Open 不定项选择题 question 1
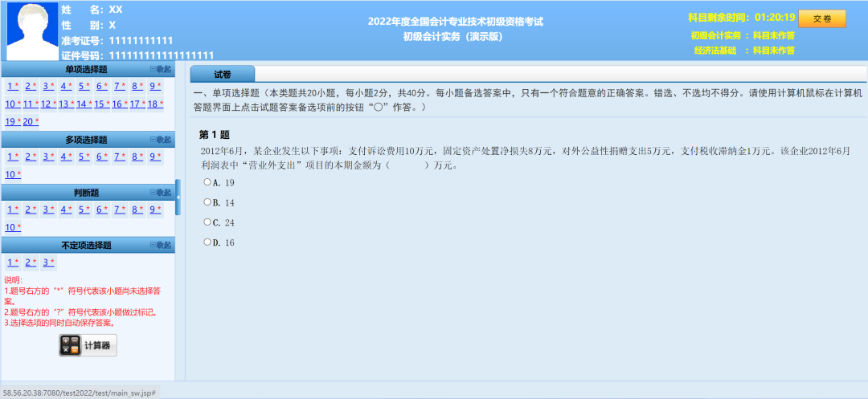Screen dimensions: 868x399 [x=14, y=262]
